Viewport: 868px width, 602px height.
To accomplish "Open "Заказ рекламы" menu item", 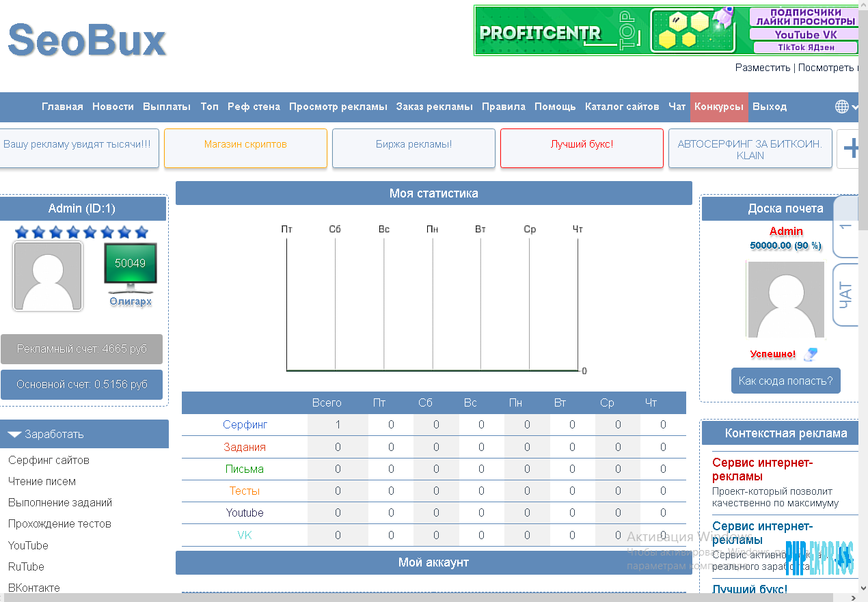I will click(435, 107).
